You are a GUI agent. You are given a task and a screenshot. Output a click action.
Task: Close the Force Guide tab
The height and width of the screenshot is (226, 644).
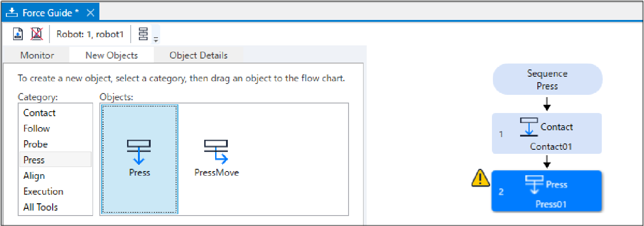click(90, 13)
